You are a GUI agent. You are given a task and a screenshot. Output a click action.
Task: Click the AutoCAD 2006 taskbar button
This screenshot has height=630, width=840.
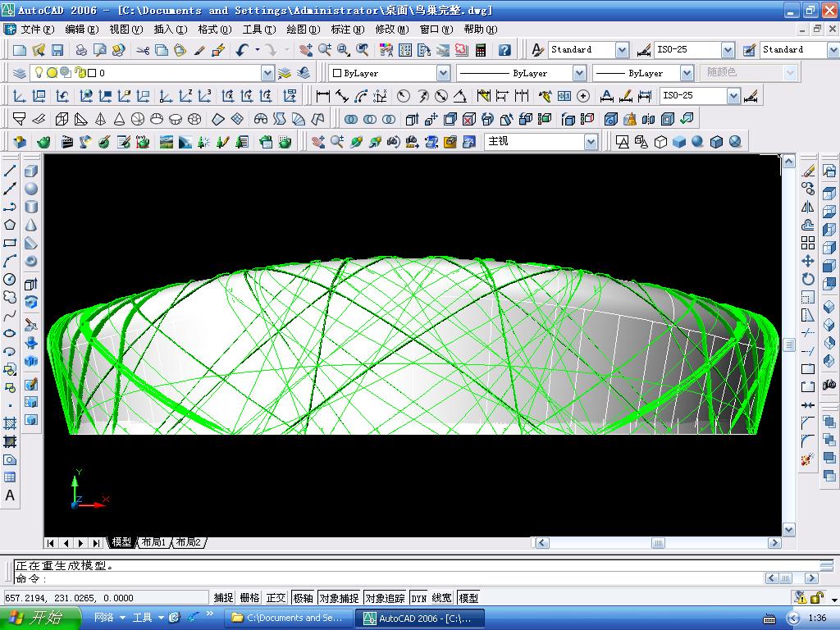click(x=419, y=619)
